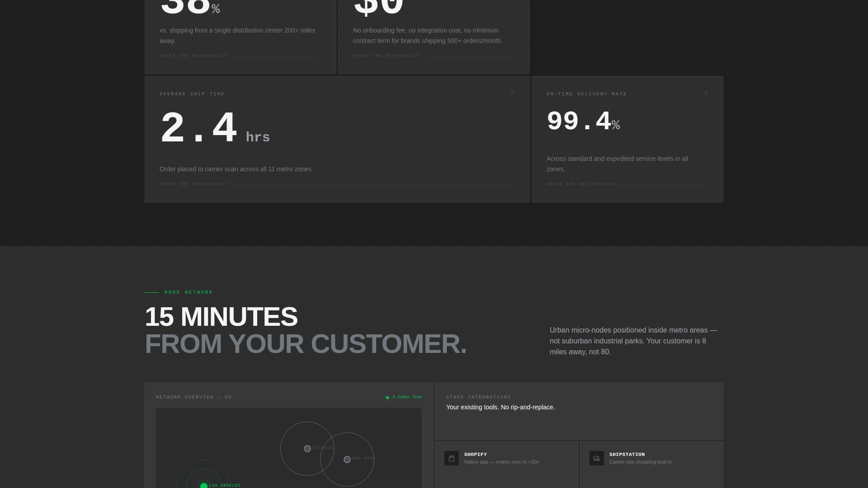The height and width of the screenshot is (488, 868).
Task: Click the ShipStation truck icon
Action: 597,458
